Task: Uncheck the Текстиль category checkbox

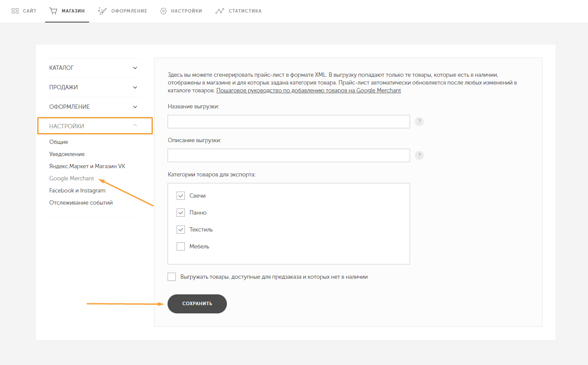Action: pyautogui.click(x=181, y=230)
